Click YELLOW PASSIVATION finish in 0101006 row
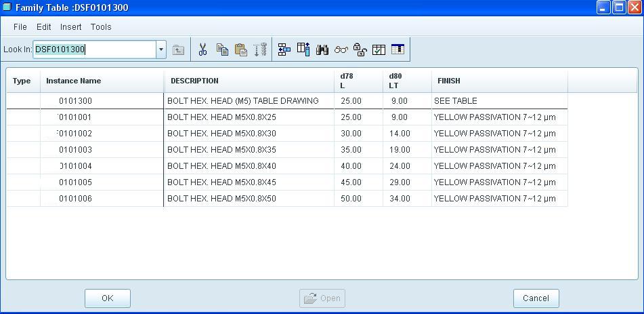The height and width of the screenshot is (314, 644). 500,199
